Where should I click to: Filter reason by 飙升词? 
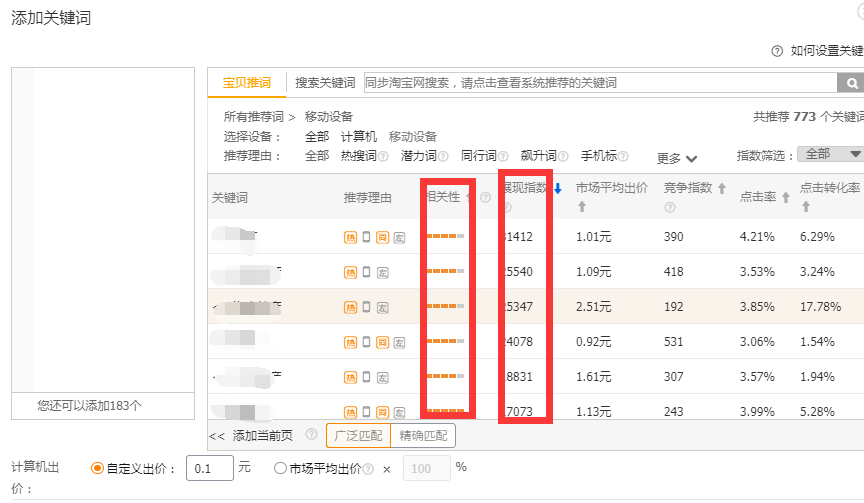click(x=538, y=156)
